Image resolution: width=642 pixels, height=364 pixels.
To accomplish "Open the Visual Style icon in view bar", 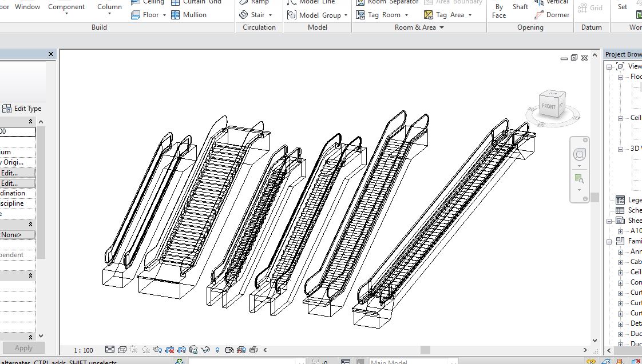I will [121, 350].
